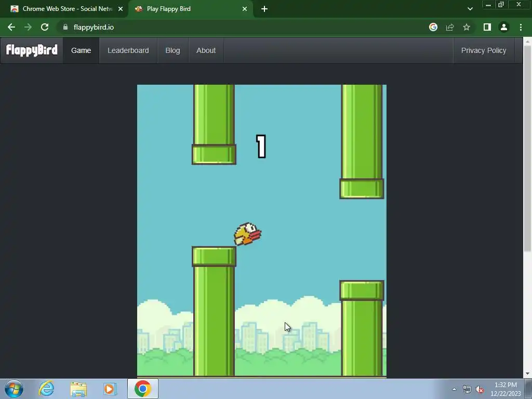
Task: Click the Chrome forward arrow
Action: point(28,27)
